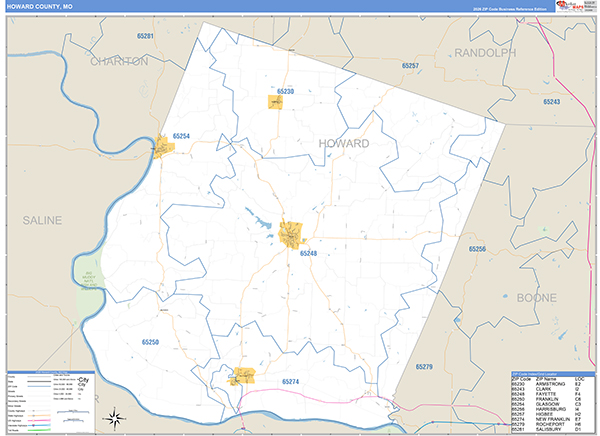Click the HOWARD COUNTY, MO title

(39, 7)
